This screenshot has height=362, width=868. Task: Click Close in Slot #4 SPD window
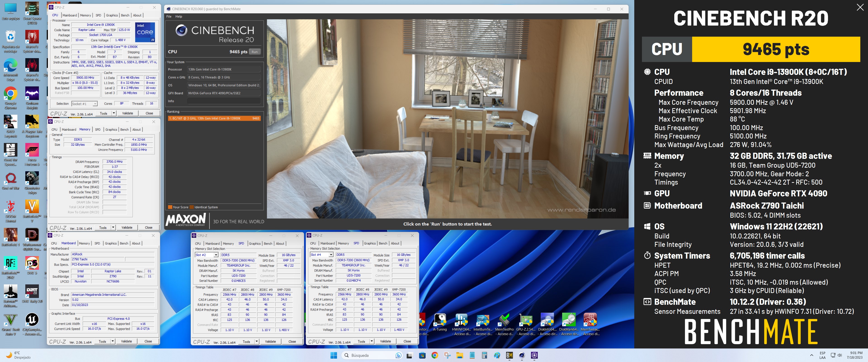coord(407,341)
